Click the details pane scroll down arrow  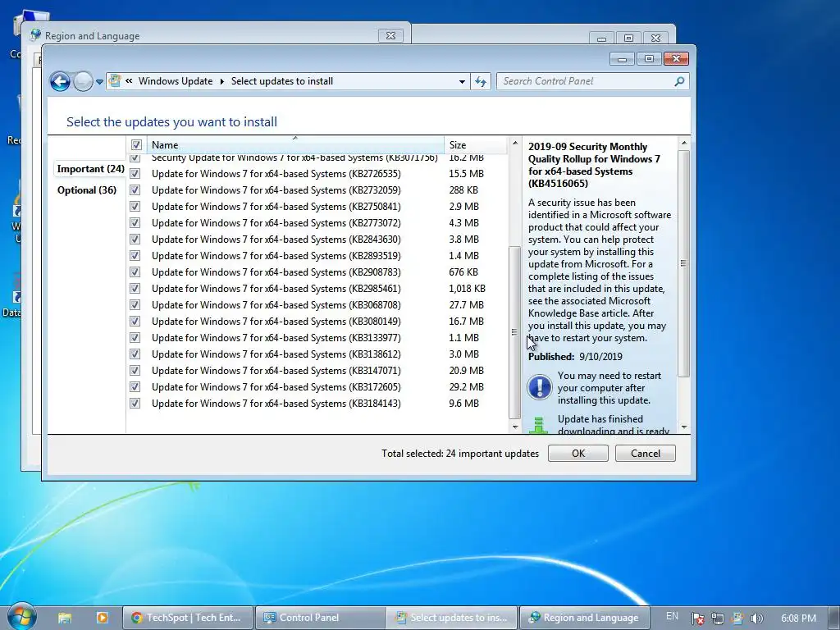683,427
